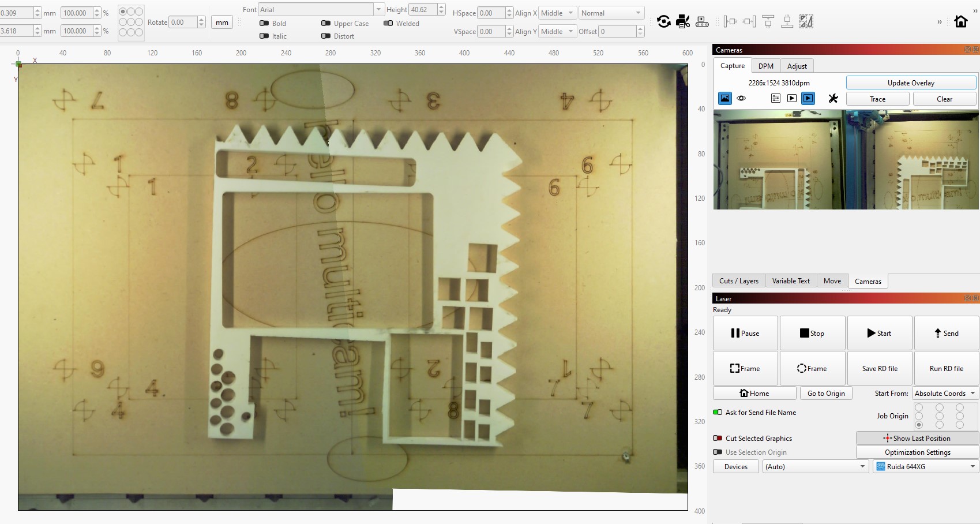Toggle the Ask for Send File Name switch
This screenshot has height=524, width=980.
pos(718,413)
